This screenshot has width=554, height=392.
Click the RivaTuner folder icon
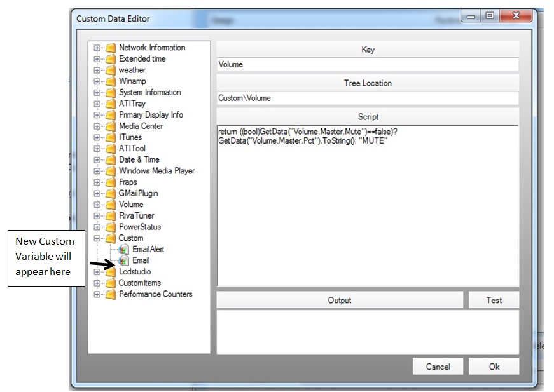tap(111, 216)
